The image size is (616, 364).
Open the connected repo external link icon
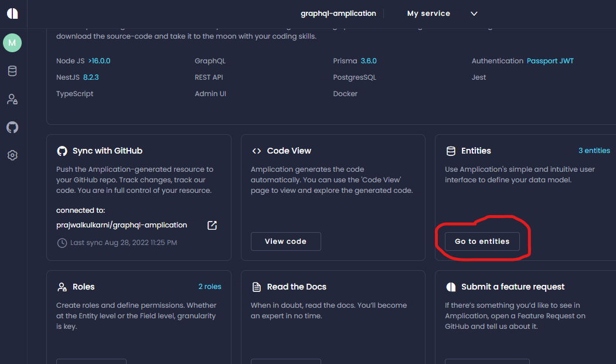coord(212,225)
